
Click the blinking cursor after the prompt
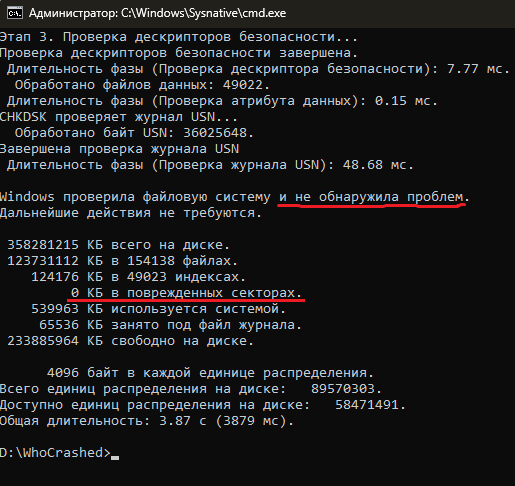[115, 458]
